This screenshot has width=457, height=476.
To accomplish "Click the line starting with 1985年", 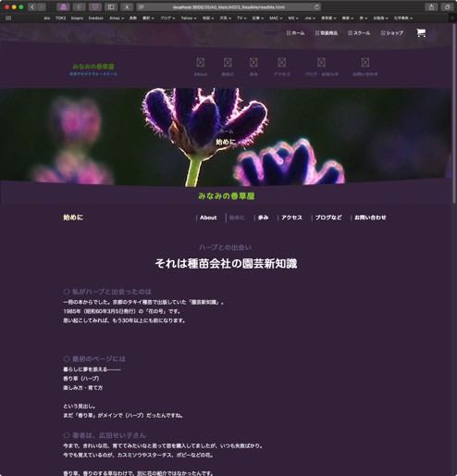I will [122, 311].
